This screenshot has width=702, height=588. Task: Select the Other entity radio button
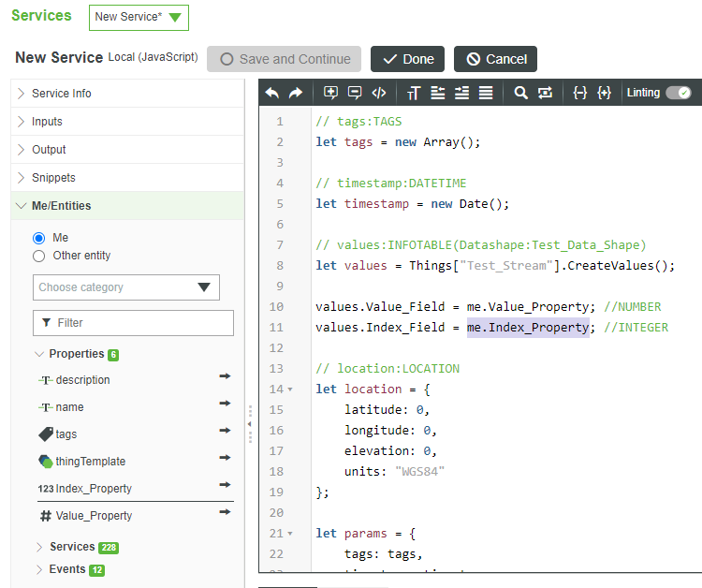(x=39, y=256)
